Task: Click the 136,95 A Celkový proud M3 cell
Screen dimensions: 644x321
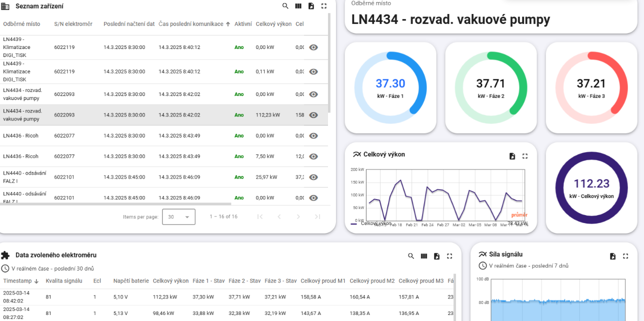Action: [409, 313]
